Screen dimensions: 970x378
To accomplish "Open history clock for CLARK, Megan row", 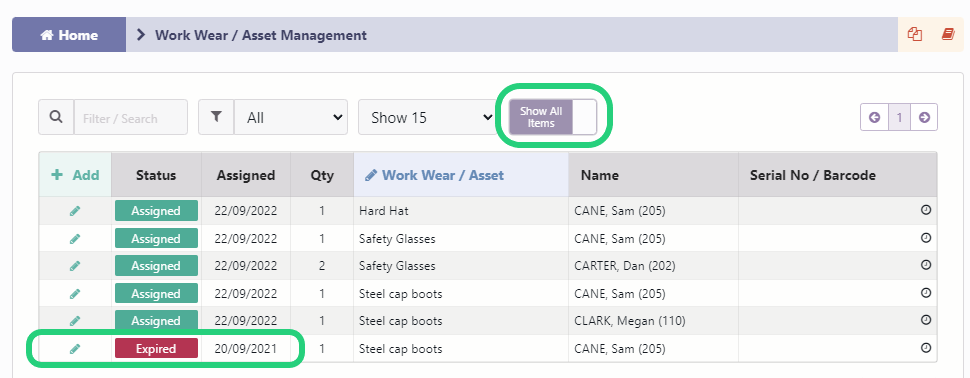I will coord(926,320).
